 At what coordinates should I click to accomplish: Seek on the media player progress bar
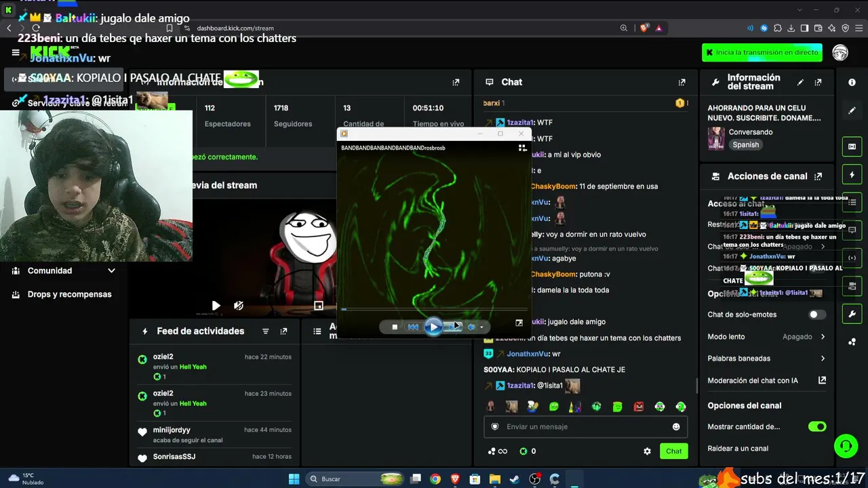[434, 310]
